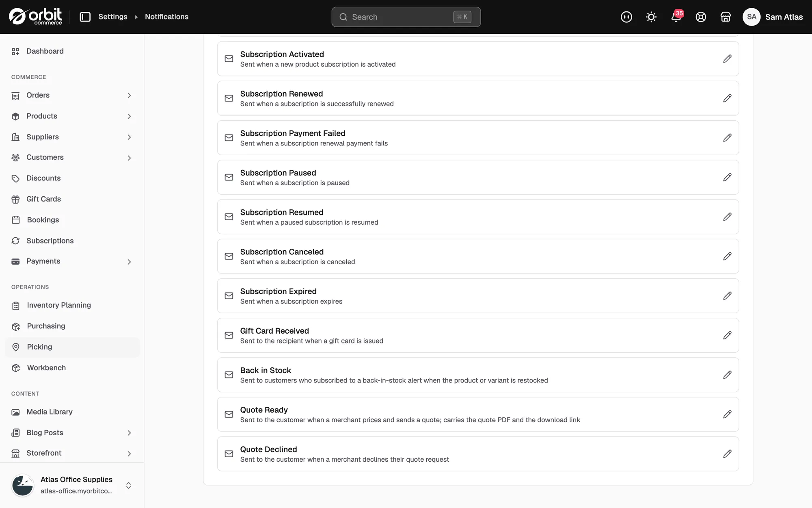Expand the Storefront submenu chevron
Screen dimensions: 812x508
tap(129, 454)
